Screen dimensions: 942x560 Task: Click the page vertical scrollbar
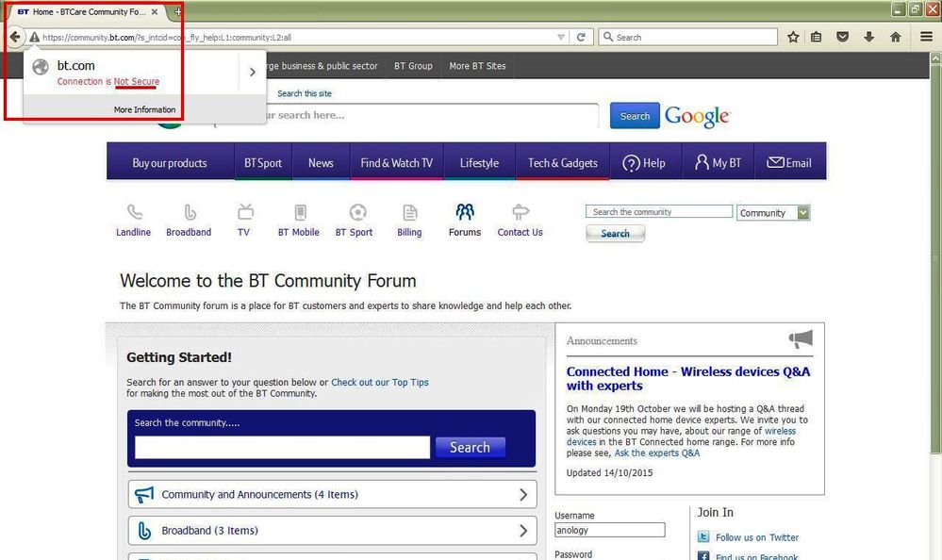click(935, 258)
